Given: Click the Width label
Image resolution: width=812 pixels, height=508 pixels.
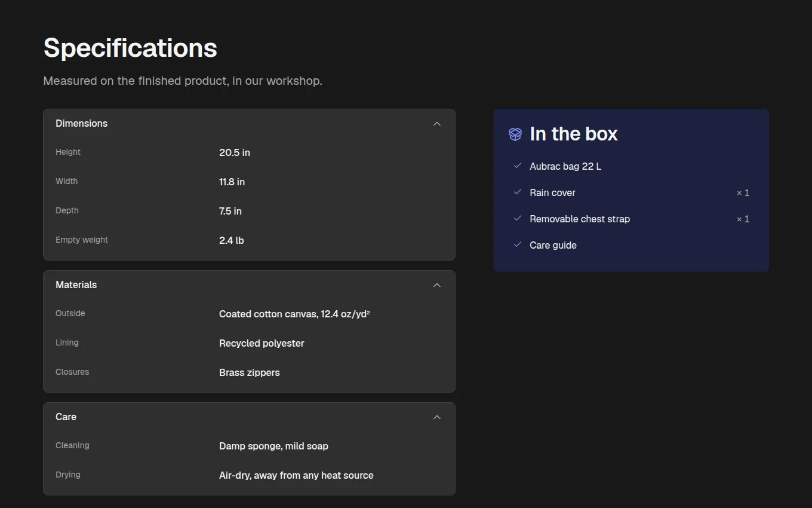Looking at the screenshot, I should coord(66,181).
